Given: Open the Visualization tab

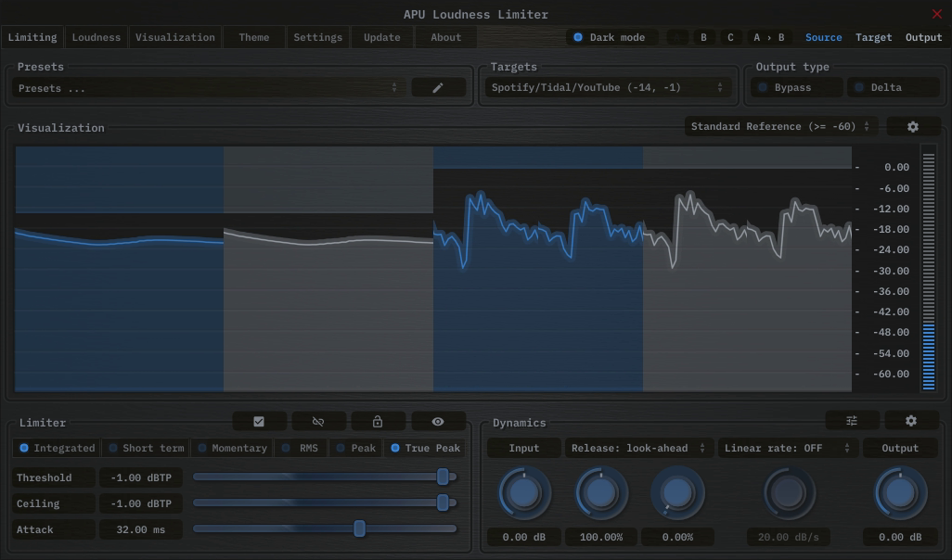Looking at the screenshot, I should point(174,37).
